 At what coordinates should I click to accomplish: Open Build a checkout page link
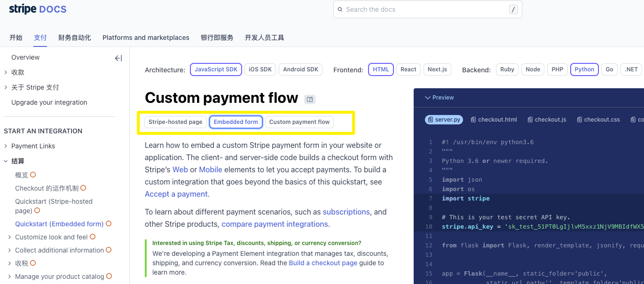(x=323, y=263)
